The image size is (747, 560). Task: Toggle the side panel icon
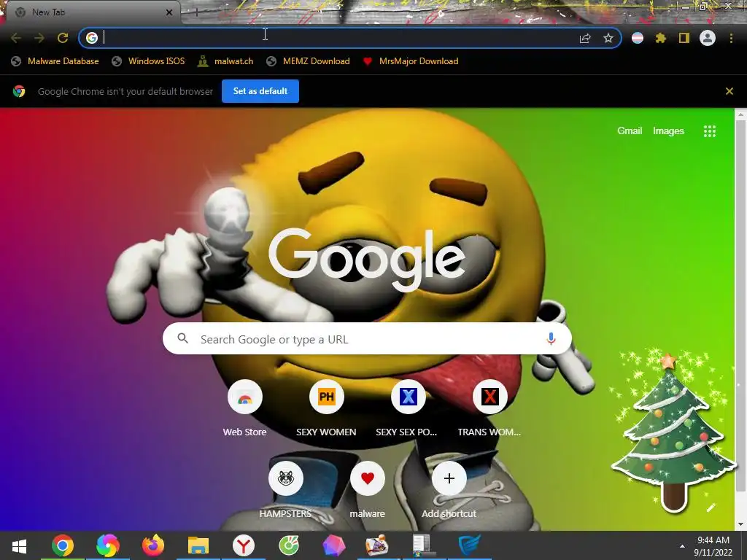[684, 38]
